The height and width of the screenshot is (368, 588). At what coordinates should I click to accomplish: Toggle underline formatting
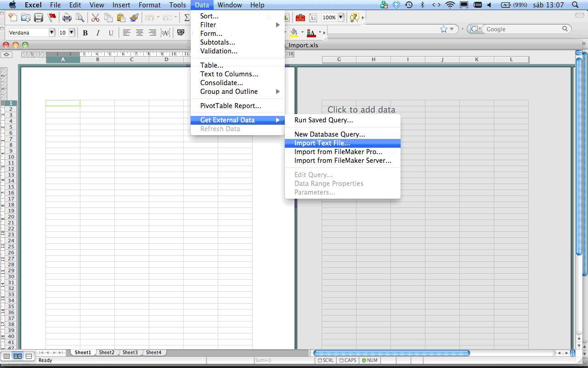click(x=111, y=33)
